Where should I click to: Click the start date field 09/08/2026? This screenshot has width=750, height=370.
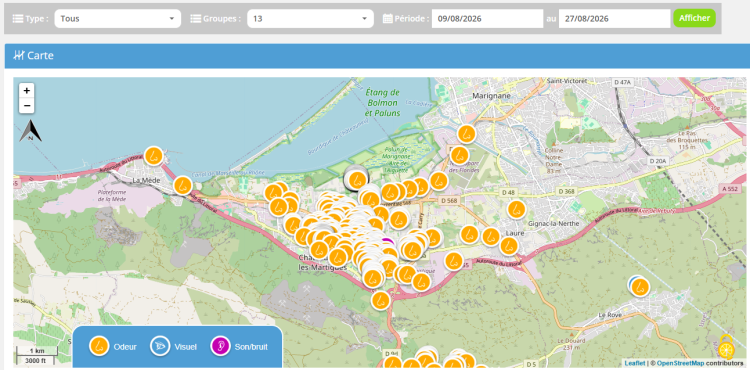[x=487, y=19]
